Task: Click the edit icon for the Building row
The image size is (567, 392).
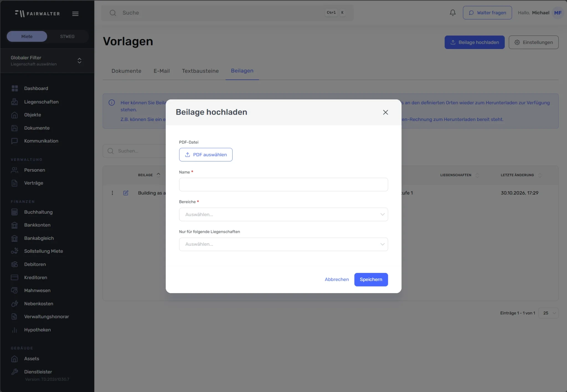Action: [126, 193]
